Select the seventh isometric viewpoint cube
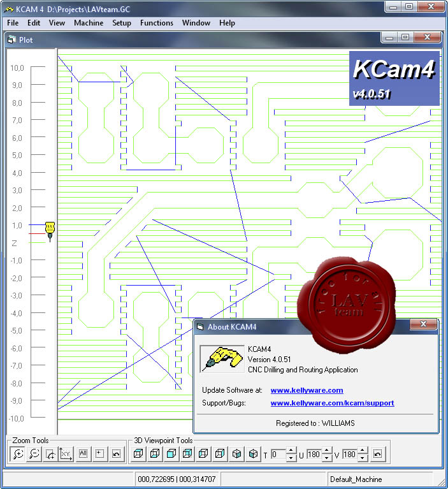Screen dimensions: 448x489 tap(236, 453)
